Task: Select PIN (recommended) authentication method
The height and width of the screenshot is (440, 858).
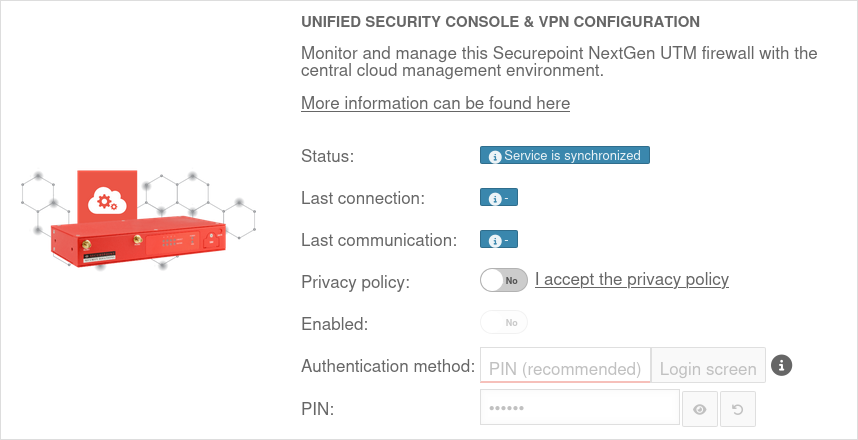Action: [x=565, y=367]
